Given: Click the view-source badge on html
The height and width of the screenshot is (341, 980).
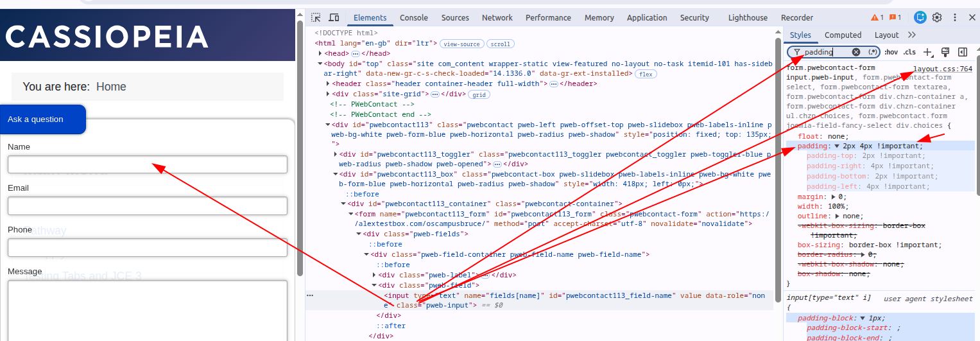Looking at the screenshot, I should 461,44.
